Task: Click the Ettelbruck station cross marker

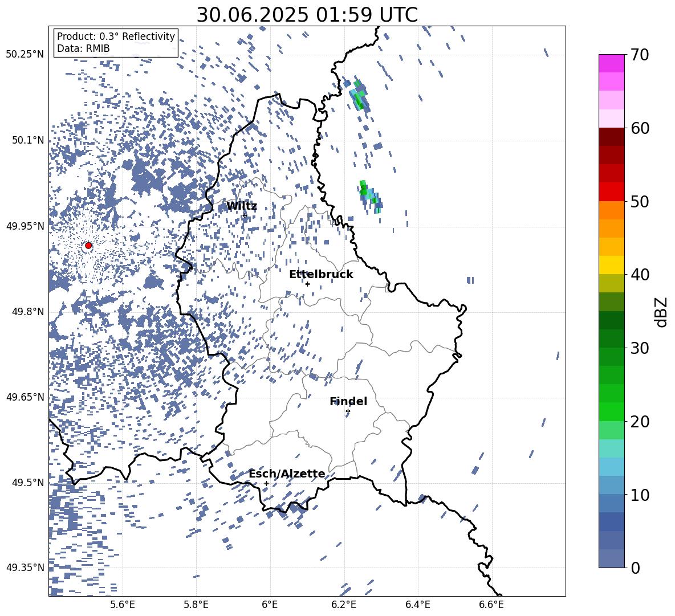Action: (x=307, y=284)
